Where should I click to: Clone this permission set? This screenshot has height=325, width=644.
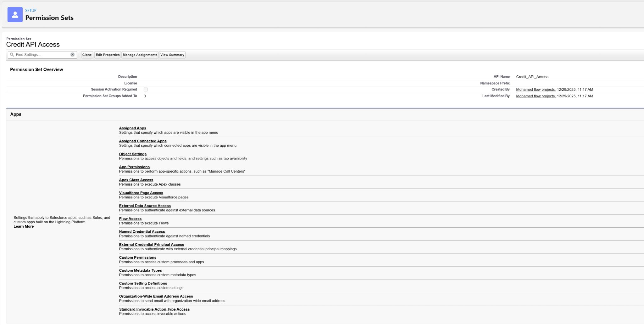(x=87, y=55)
